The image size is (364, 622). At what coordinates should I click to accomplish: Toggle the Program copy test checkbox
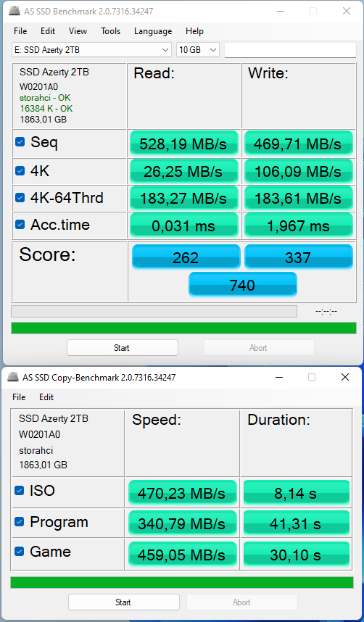tap(19, 522)
